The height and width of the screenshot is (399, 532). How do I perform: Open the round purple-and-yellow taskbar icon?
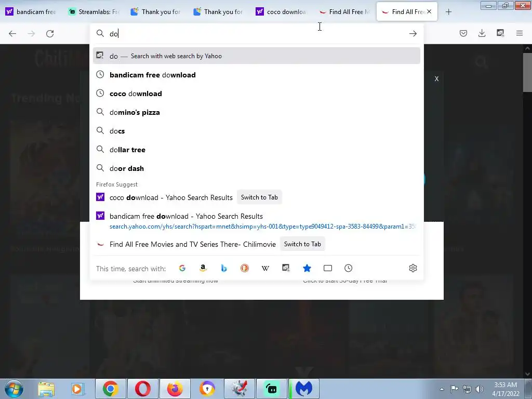(x=207, y=389)
